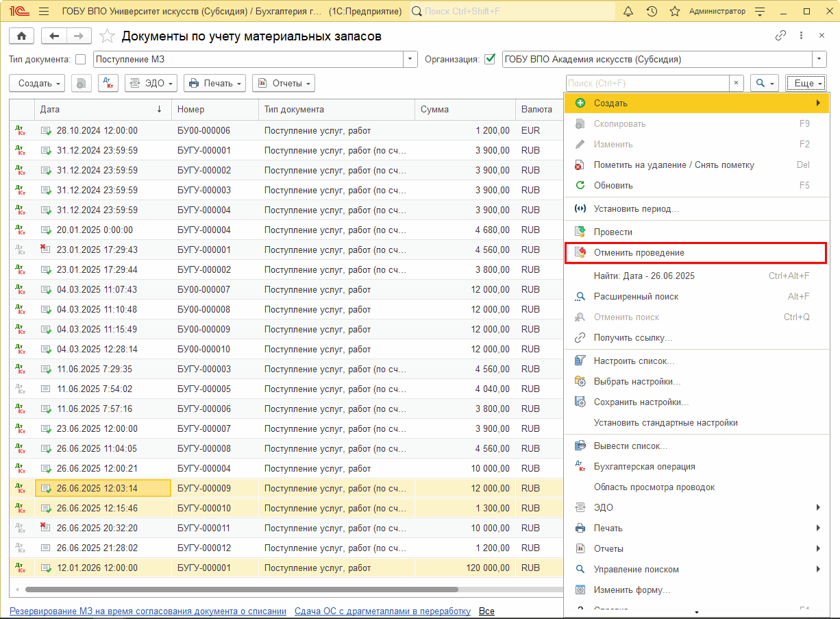840x619 pixels.
Task: Select Отменить проведение menu item
Action: [639, 253]
